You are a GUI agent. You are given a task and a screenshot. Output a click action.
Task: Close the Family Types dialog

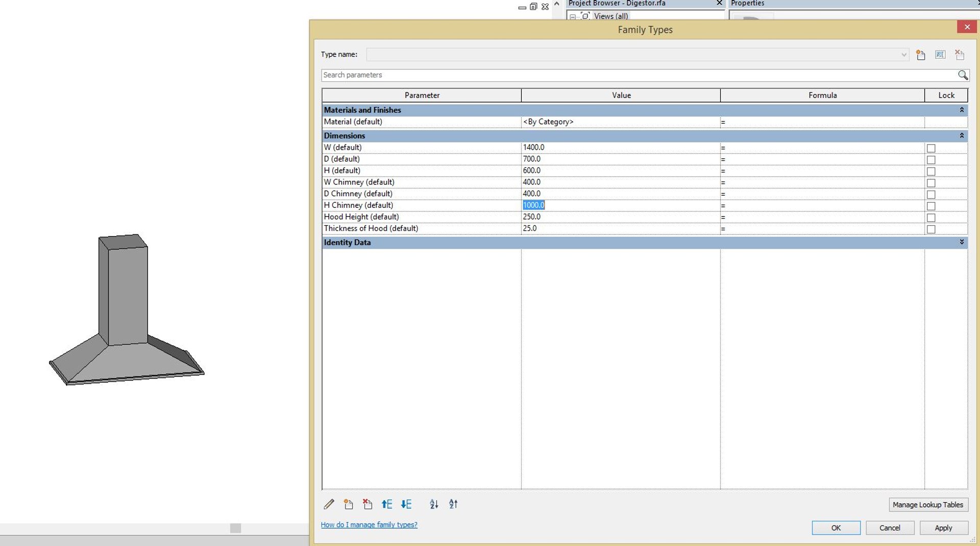tap(967, 27)
